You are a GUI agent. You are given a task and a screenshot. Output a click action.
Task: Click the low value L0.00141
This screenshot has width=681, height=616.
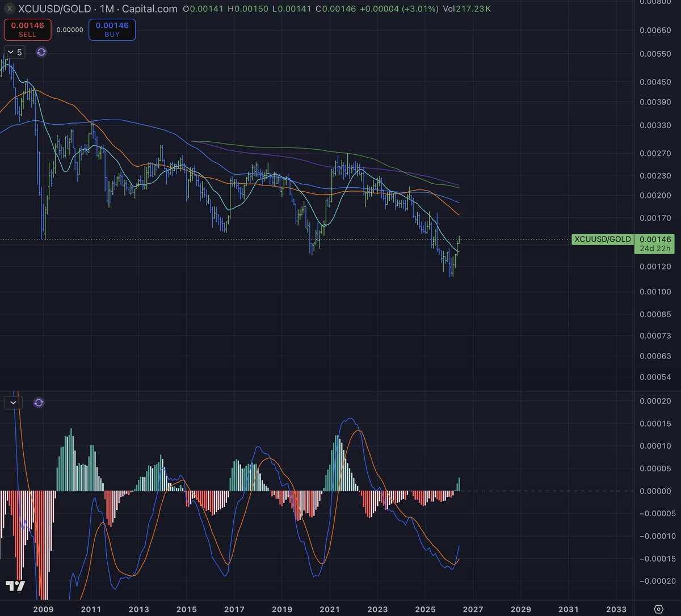pos(292,9)
